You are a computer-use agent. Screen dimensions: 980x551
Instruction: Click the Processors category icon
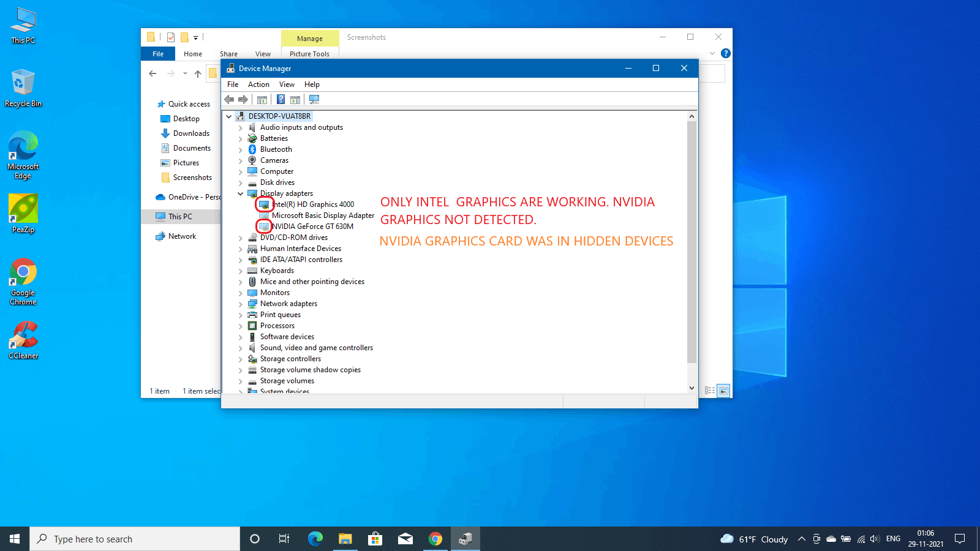[252, 326]
